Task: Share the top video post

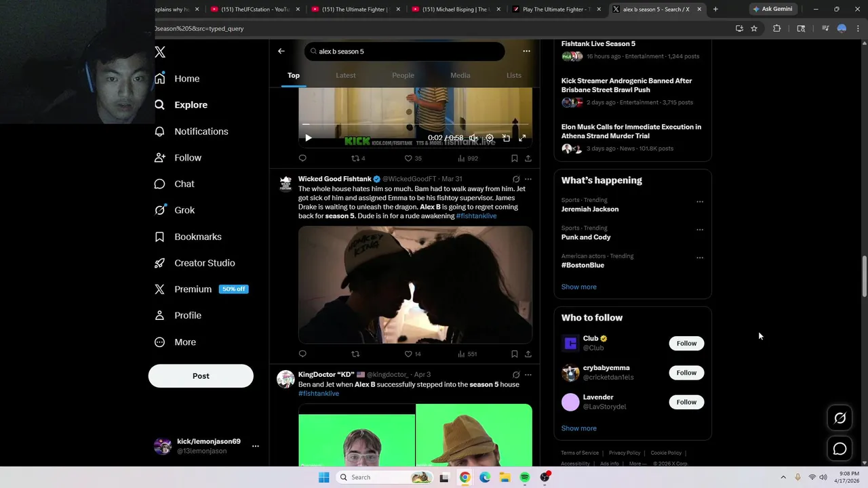Action: pyautogui.click(x=528, y=158)
